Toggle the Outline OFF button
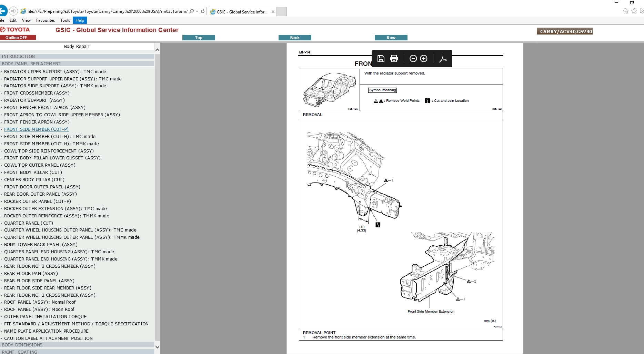Viewport: 644px width, 354px height. click(18, 38)
